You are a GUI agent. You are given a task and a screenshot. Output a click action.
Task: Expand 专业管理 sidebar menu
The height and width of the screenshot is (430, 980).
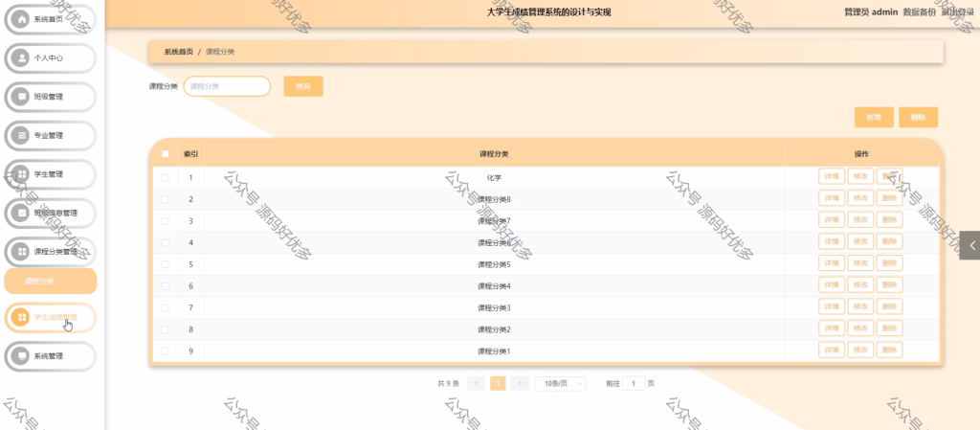pyautogui.click(x=51, y=136)
